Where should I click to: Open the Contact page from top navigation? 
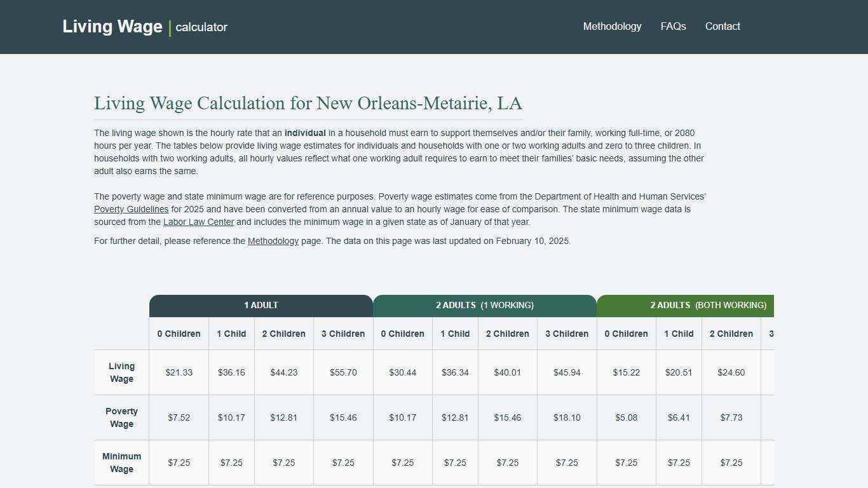click(x=722, y=26)
